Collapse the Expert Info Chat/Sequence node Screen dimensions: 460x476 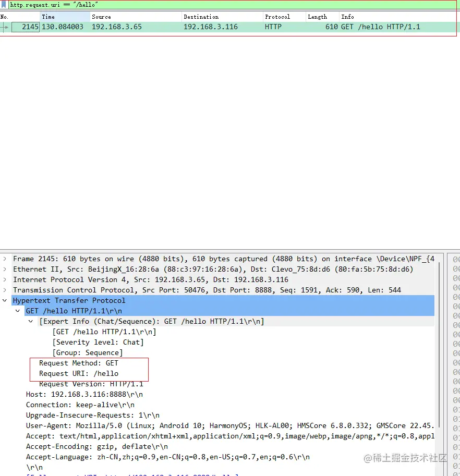31,321
